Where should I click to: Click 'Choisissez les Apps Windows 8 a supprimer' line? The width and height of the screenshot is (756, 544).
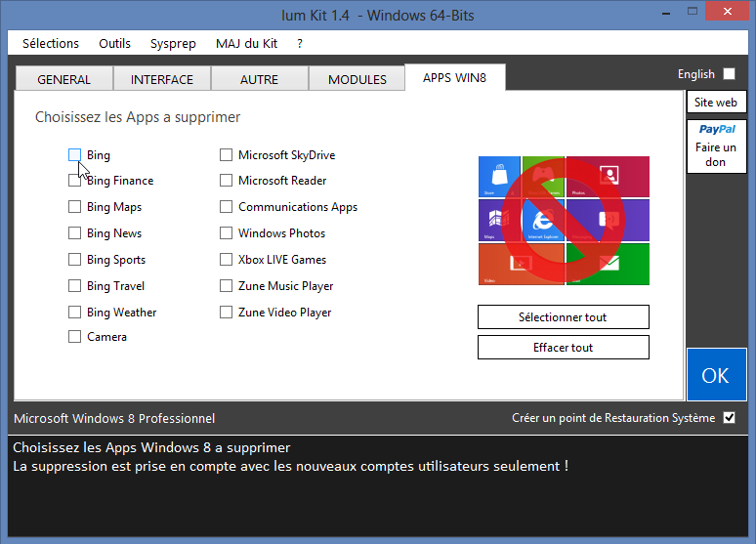151,447
